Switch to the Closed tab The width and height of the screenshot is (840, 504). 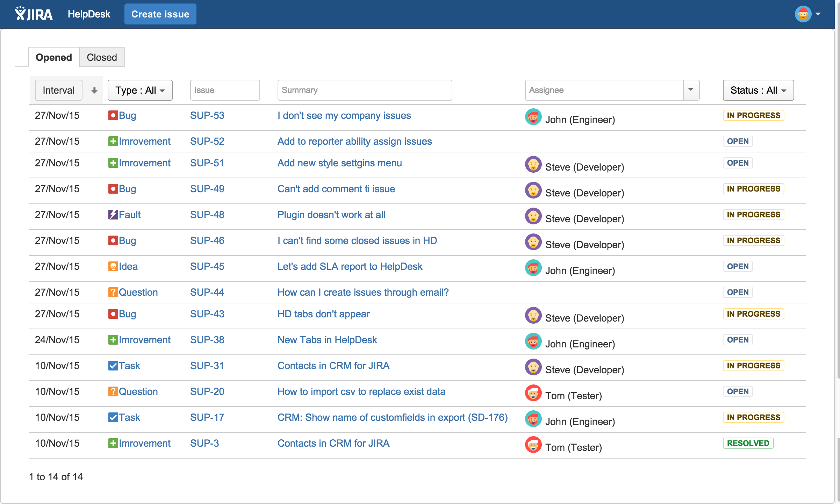102,57
